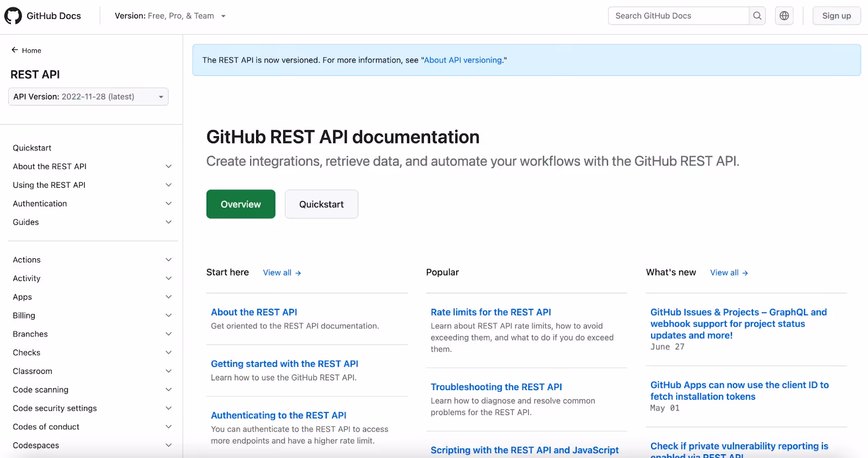Viewport: 868px width, 458px height.
Task: Expand the Actions section chevron
Action: point(169,260)
